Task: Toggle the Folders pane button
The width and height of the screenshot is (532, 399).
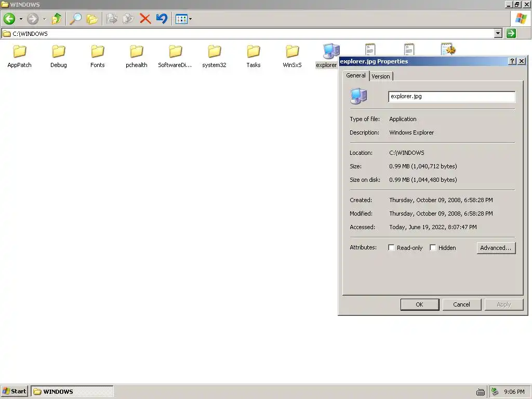Action: pos(92,19)
